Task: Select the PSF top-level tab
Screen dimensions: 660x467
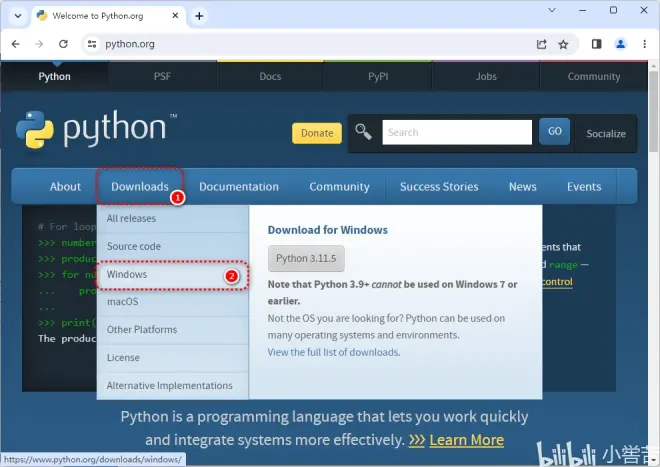Action: [x=162, y=77]
